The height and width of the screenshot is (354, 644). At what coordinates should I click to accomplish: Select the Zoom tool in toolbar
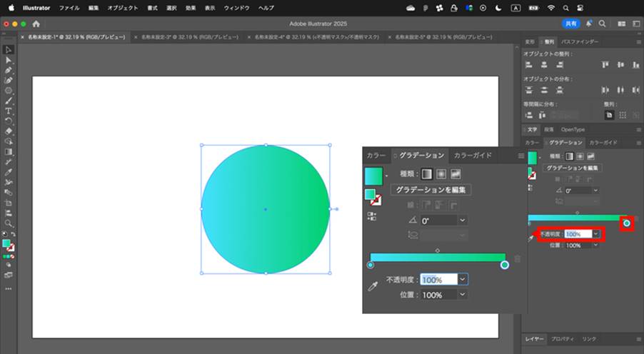(x=9, y=223)
